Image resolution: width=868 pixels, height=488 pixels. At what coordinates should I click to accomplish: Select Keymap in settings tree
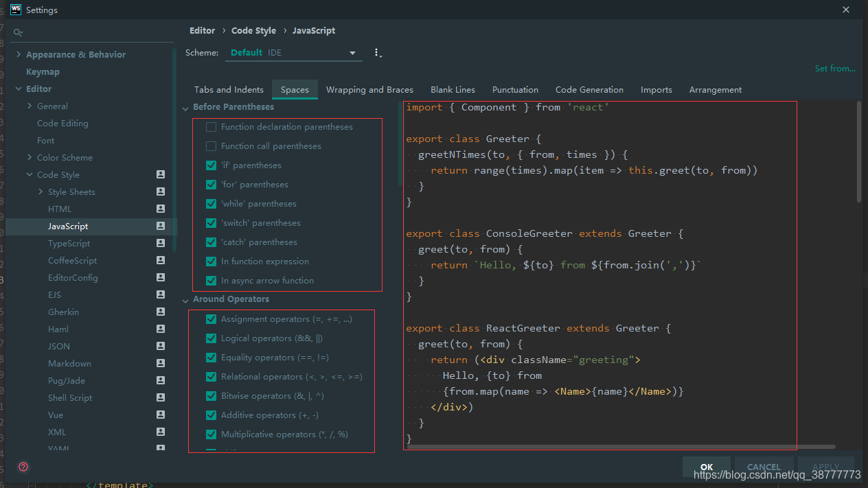[43, 71]
